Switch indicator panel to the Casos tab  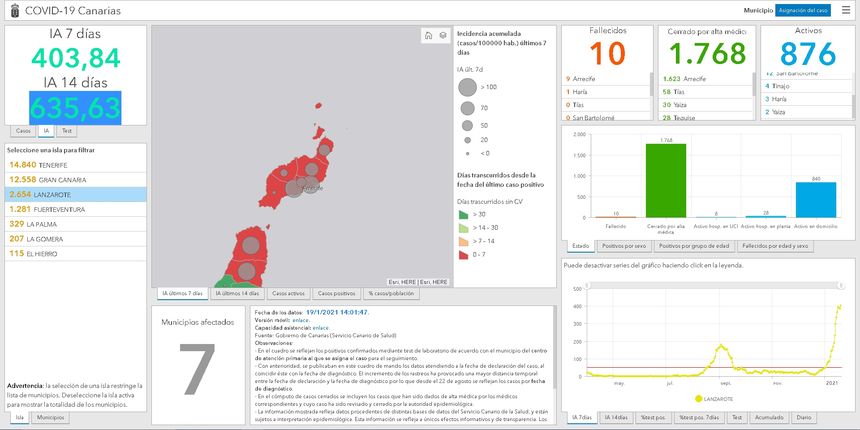click(22, 131)
